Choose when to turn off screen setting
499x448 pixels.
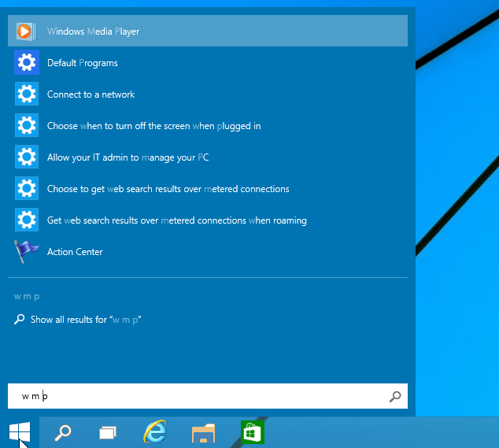153,126
